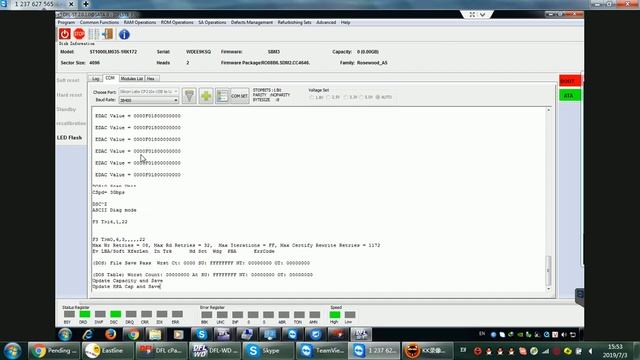Switch to the Log tab

point(96,78)
